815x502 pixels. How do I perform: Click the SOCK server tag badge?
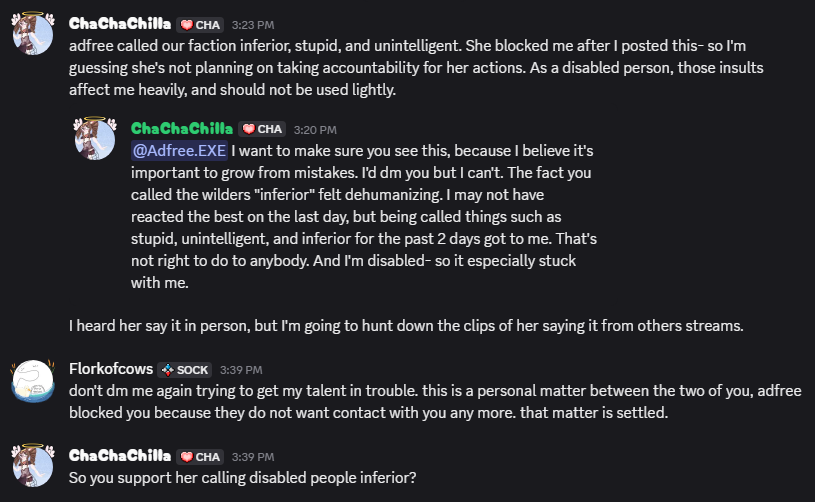pyautogui.click(x=185, y=369)
